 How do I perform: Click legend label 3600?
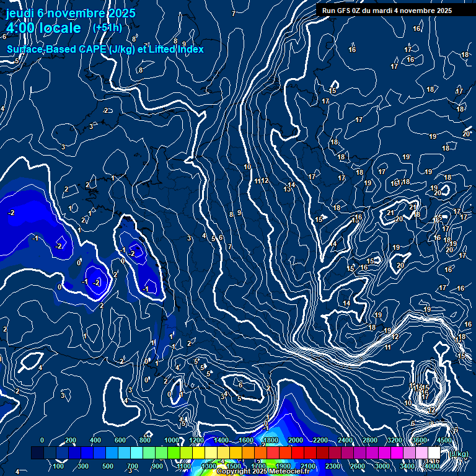420,440
